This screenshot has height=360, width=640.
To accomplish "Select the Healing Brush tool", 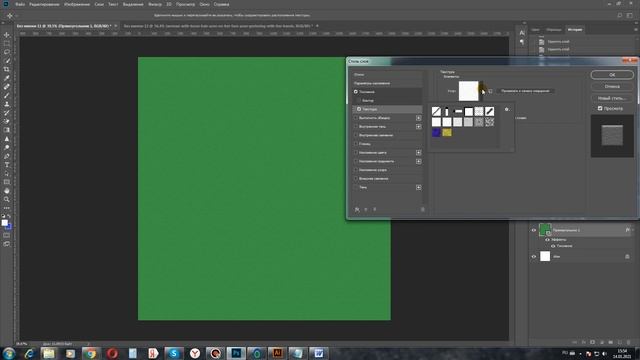I will point(7,87).
